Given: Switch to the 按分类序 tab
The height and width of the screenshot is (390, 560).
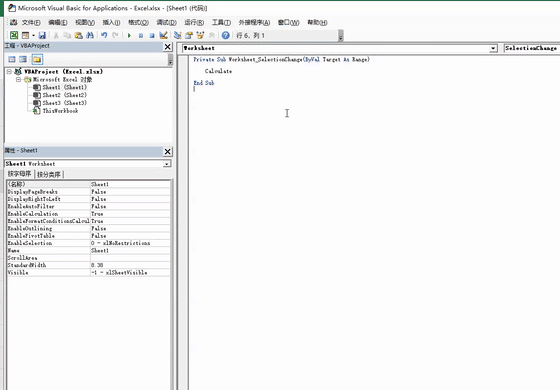Looking at the screenshot, I should click(x=49, y=174).
